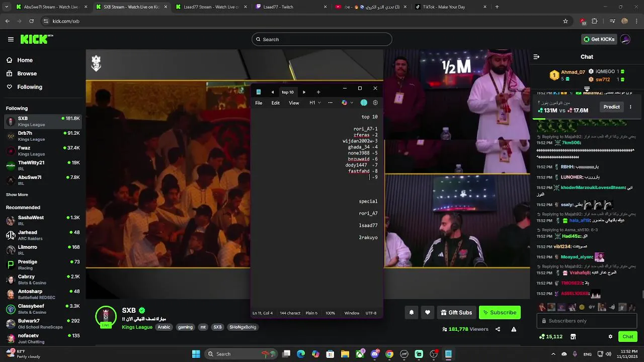
Task: Open Cabrzy recommended channel
Action: [x=43, y=280]
